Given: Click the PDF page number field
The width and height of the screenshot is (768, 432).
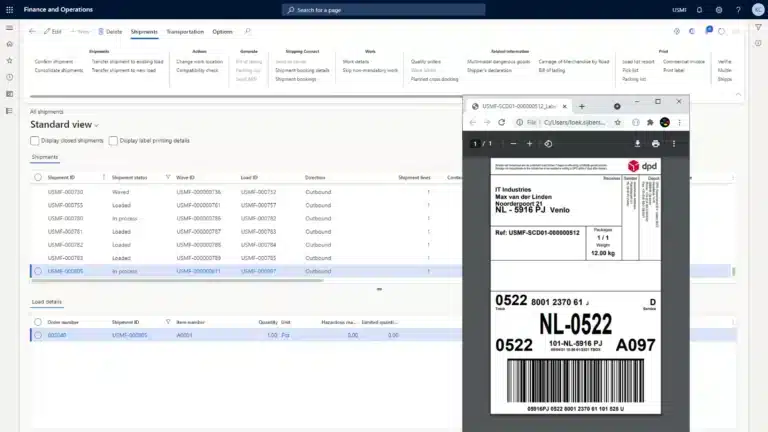Looking at the screenshot, I should [x=474, y=144].
